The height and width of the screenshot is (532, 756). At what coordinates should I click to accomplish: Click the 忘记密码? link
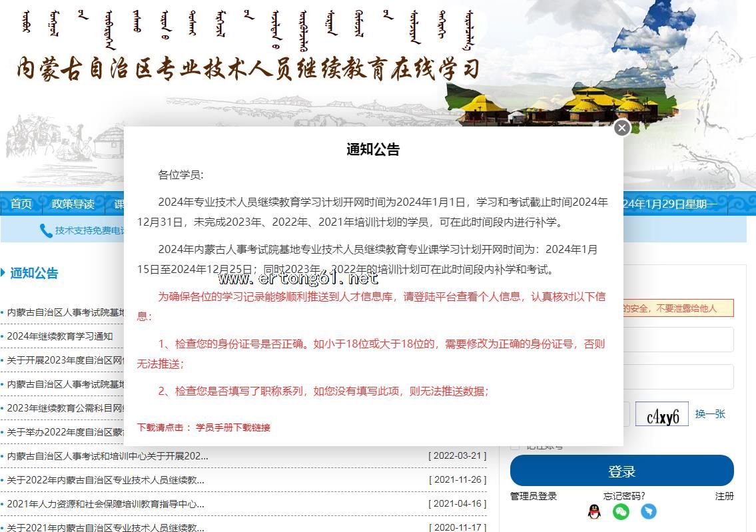tap(624, 496)
